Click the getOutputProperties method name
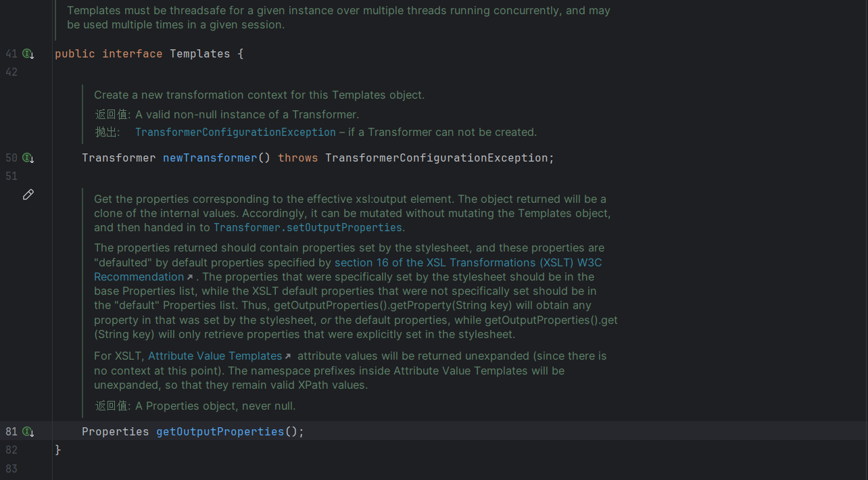The height and width of the screenshot is (480, 868). point(220,431)
